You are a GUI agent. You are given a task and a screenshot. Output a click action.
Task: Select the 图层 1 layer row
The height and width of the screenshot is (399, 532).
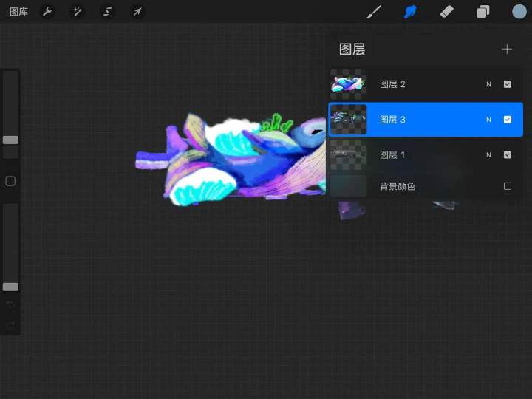tap(426, 155)
